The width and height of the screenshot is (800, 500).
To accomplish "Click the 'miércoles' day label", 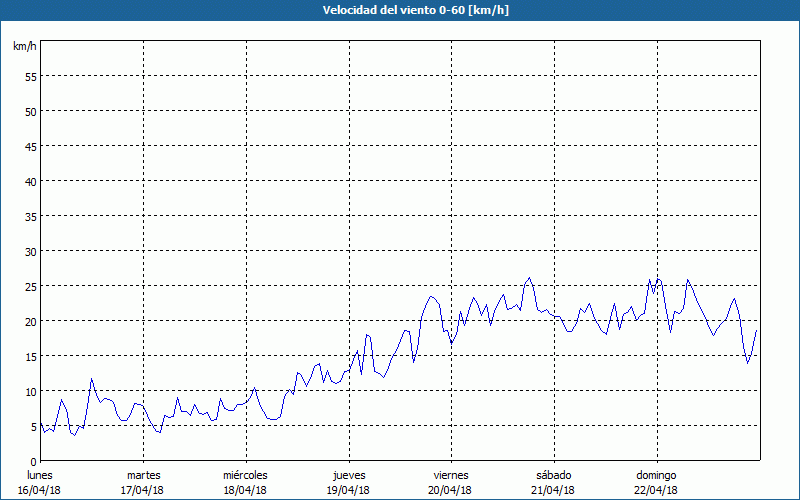I will click(245, 475).
